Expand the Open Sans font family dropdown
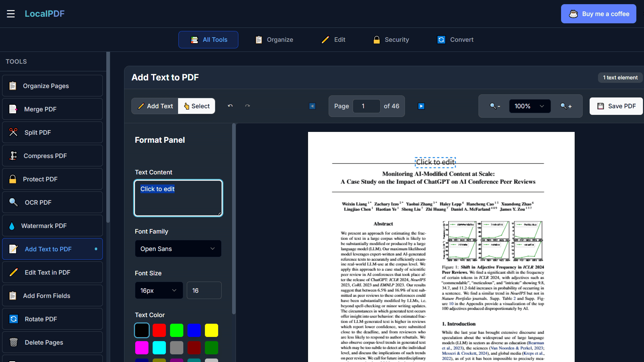The image size is (644, 362). point(178,249)
